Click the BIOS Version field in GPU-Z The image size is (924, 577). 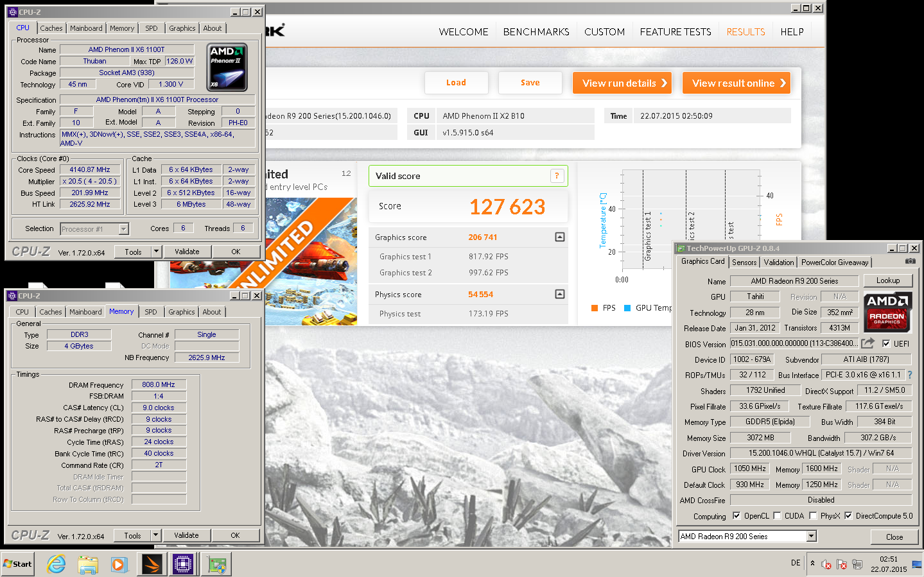[794, 343]
